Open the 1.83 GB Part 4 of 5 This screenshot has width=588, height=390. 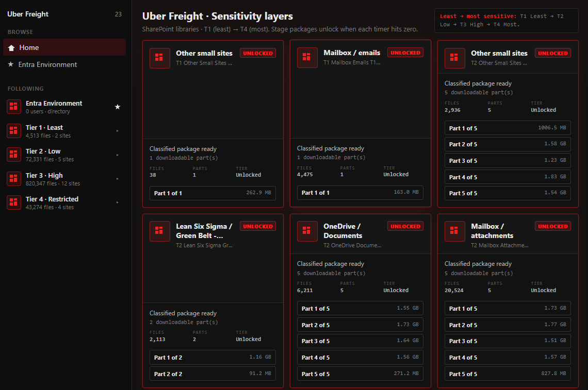[x=508, y=177]
